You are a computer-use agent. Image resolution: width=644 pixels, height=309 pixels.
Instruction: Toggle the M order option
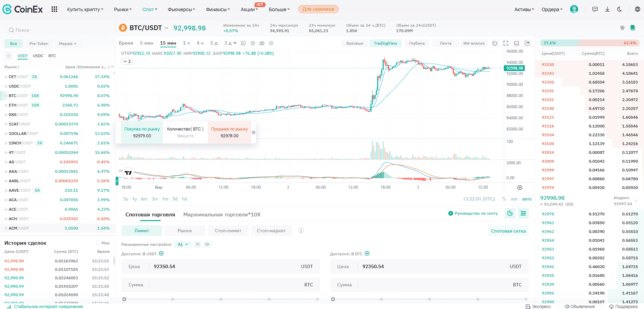click(x=198, y=244)
